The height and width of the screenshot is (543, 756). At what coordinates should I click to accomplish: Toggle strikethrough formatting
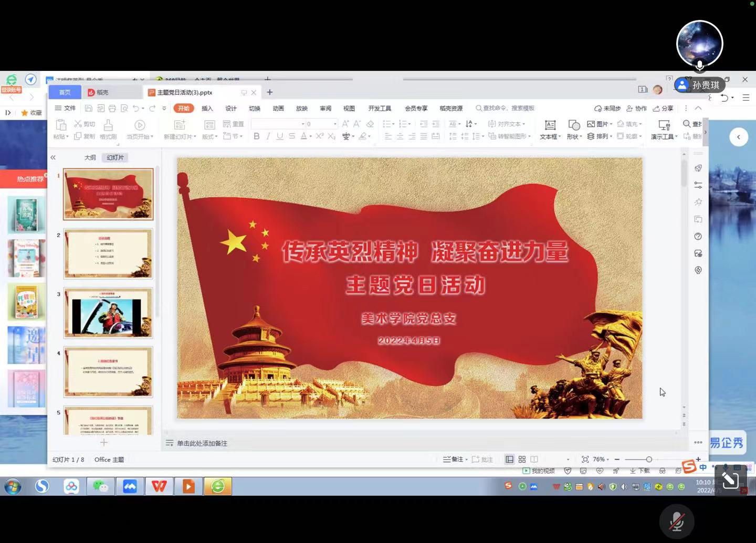(292, 136)
